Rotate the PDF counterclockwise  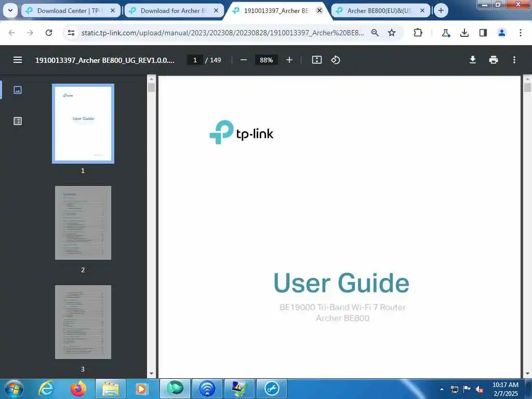coord(335,60)
